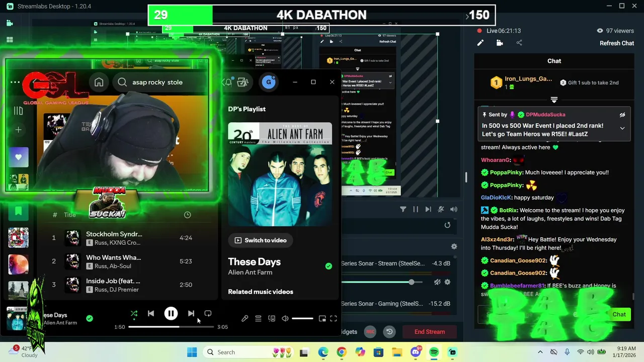Toggle saved check beside These Days in player bar

(89, 318)
